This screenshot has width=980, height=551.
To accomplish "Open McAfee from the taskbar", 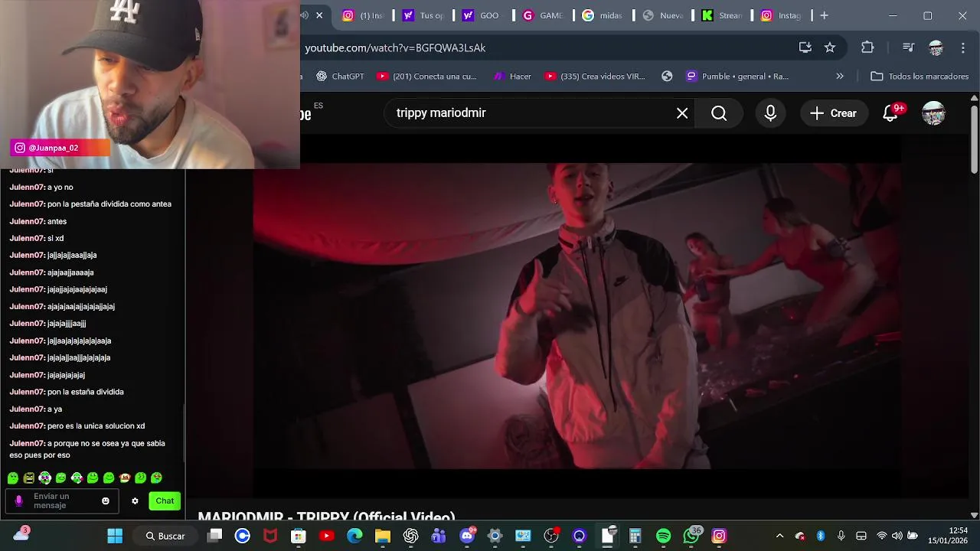I will pyautogui.click(x=270, y=536).
